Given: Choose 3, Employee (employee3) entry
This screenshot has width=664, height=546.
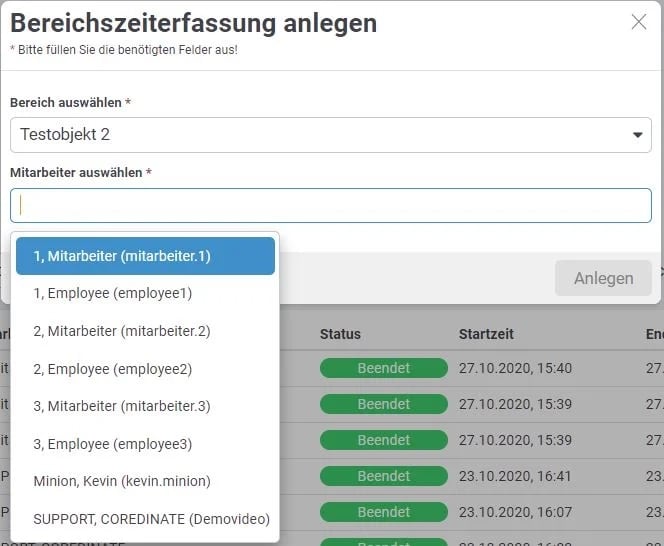Looking at the screenshot, I should pos(145,444).
